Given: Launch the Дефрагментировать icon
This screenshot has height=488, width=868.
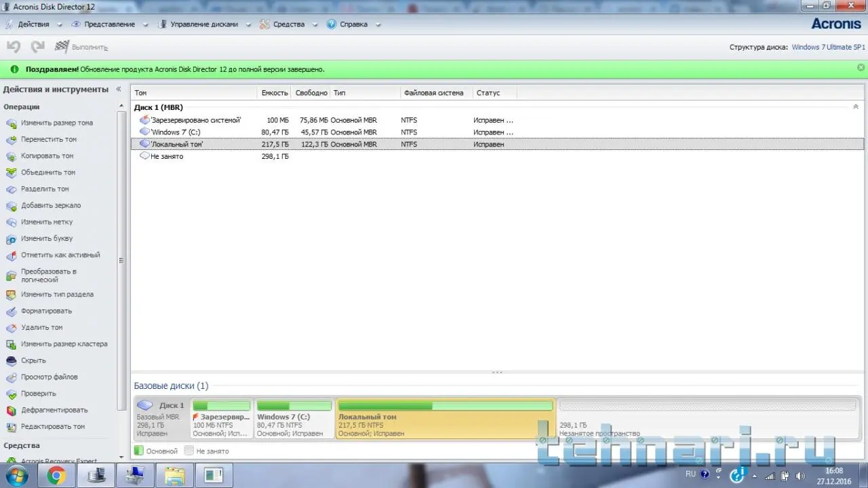Looking at the screenshot, I should (11, 410).
